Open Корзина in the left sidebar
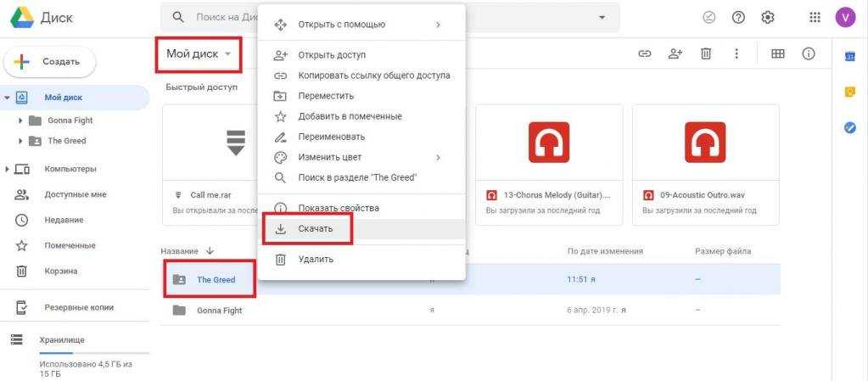The height and width of the screenshot is (381, 868). [61, 271]
